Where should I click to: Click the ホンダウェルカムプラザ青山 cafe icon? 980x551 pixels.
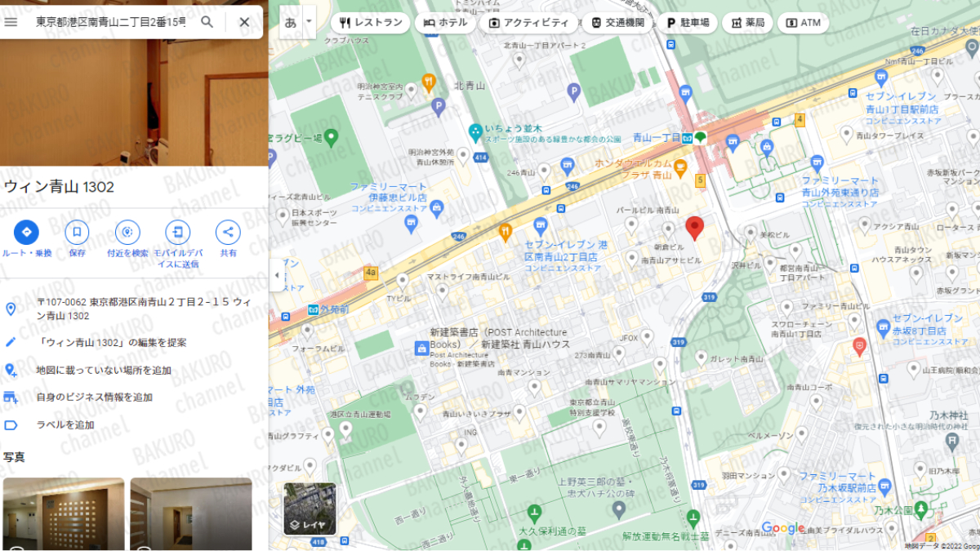(x=681, y=168)
